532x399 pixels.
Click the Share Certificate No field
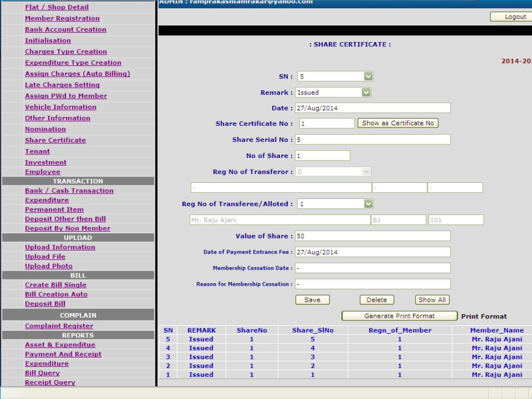327,124
